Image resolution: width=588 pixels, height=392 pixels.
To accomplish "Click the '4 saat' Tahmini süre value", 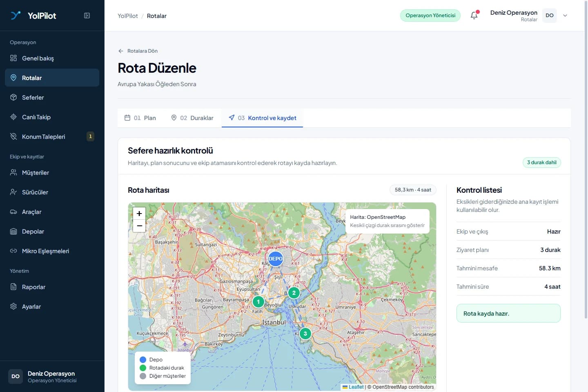I will coord(552,287).
